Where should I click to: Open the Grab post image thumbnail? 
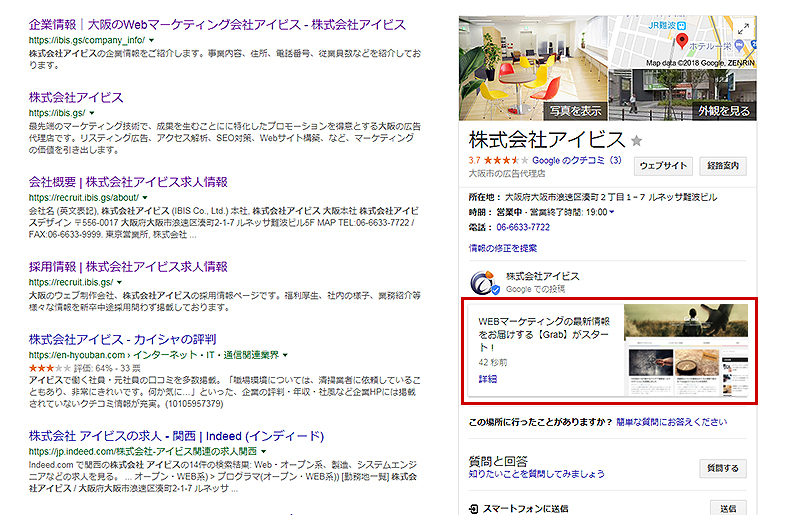(x=686, y=350)
